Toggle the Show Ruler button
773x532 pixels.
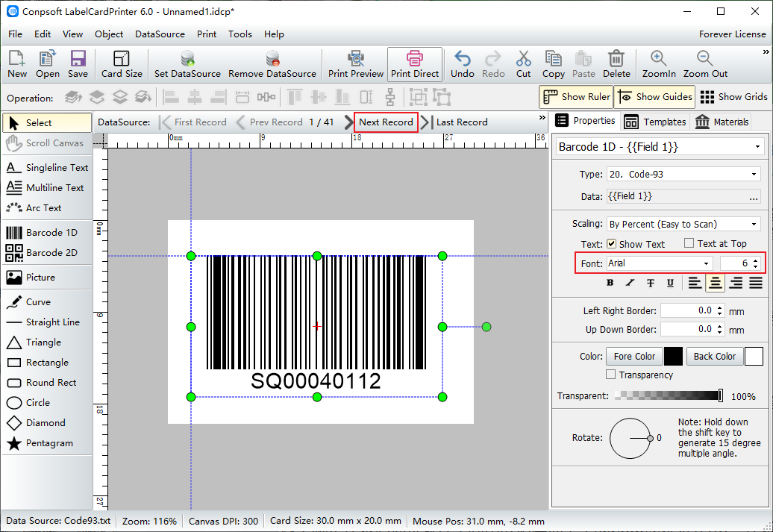[x=576, y=97]
